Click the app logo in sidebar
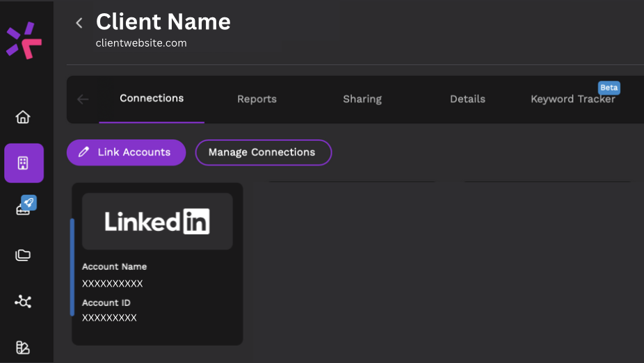This screenshot has height=363, width=644. tap(24, 40)
